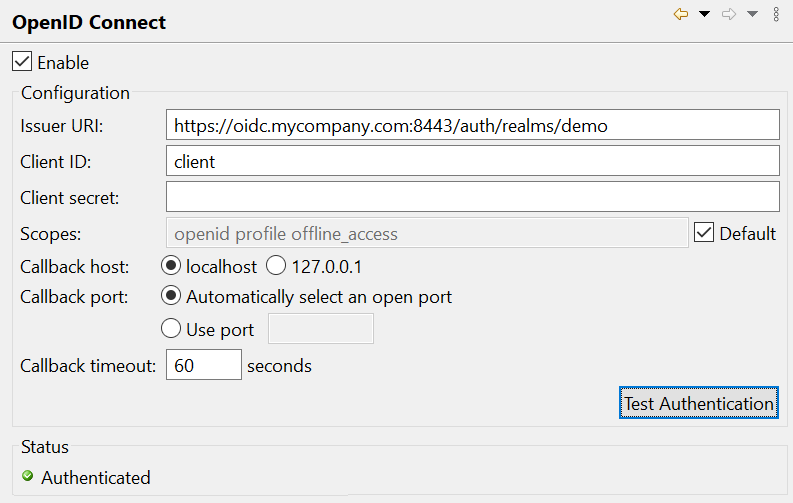Click into the Client ID field
Screen dimensions: 793x503
(472, 161)
